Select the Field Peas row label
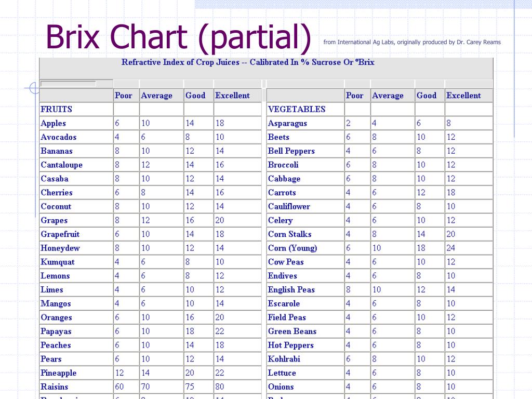Image resolution: width=532 pixels, height=399 pixels. (287, 317)
